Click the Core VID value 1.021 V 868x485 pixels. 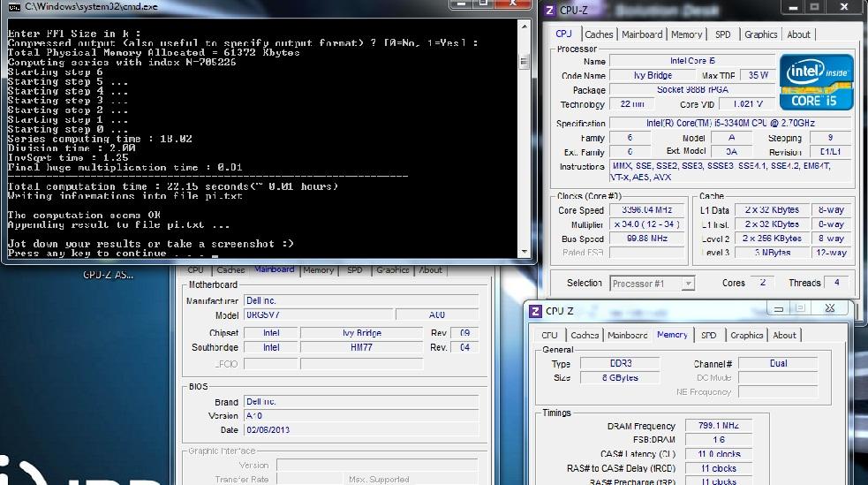point(746,104)
